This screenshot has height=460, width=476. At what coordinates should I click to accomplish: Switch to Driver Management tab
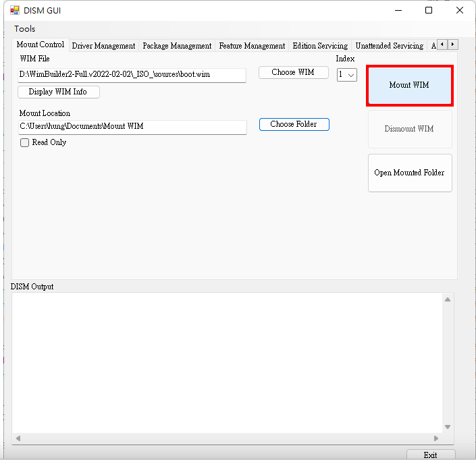103,46
